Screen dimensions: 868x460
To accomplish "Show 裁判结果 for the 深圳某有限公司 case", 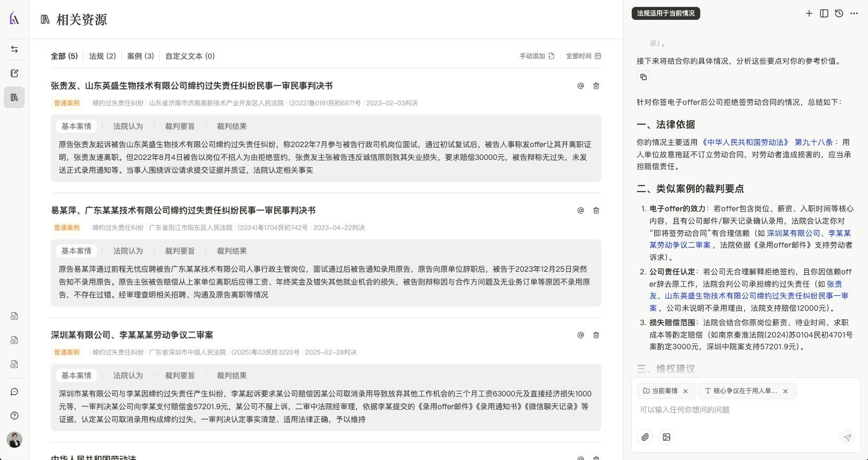I will pos(231,375).
